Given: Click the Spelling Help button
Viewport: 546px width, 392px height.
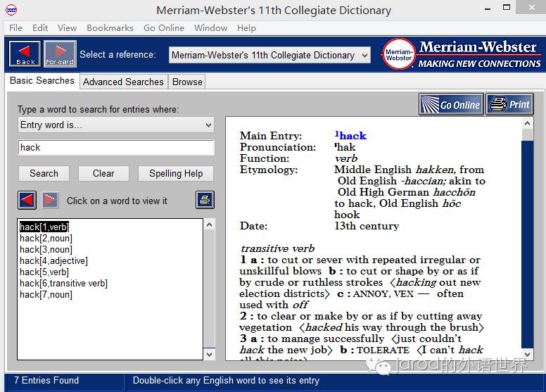Looking at the screenshot, I should click(176, 174).
